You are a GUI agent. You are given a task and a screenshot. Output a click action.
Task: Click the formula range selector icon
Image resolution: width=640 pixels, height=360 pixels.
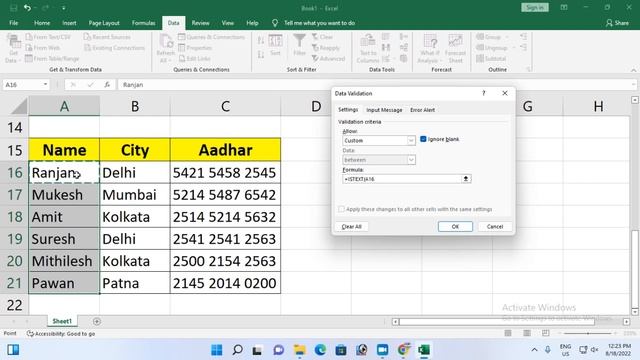tap(466, 179)
